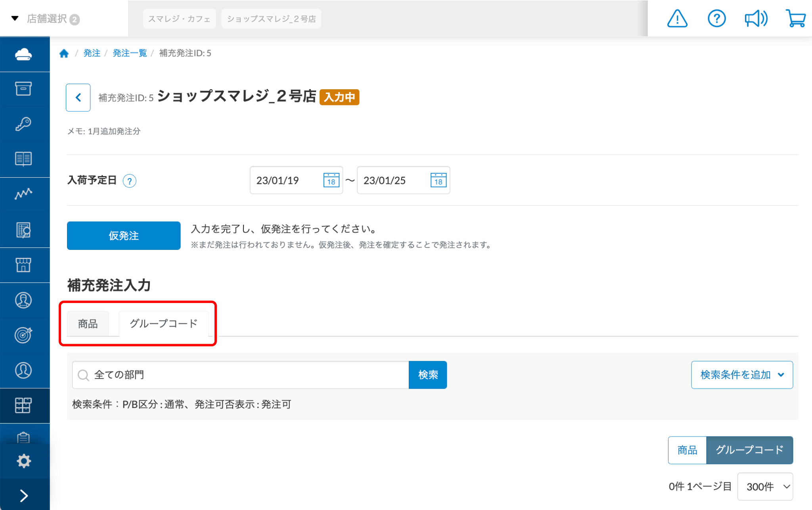The height and width of the screenshot is (510, 812).
Task: Switch view toggle to 商品
Action: 687,450
